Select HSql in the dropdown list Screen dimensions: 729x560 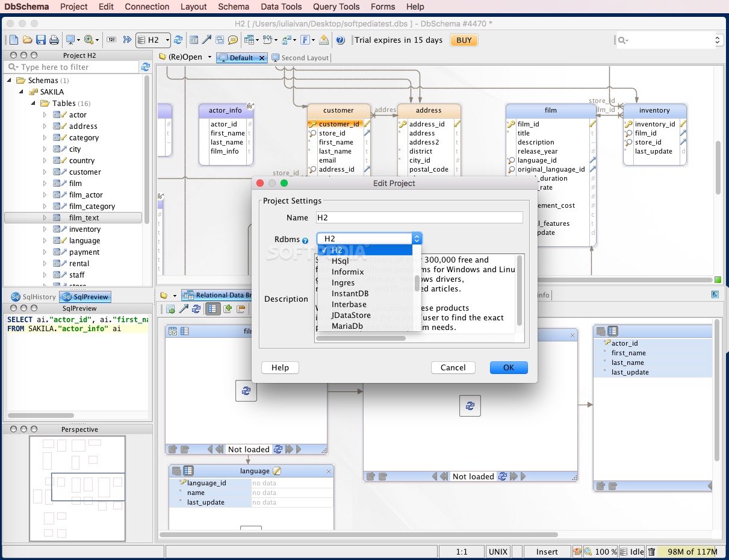pos(365,261)
